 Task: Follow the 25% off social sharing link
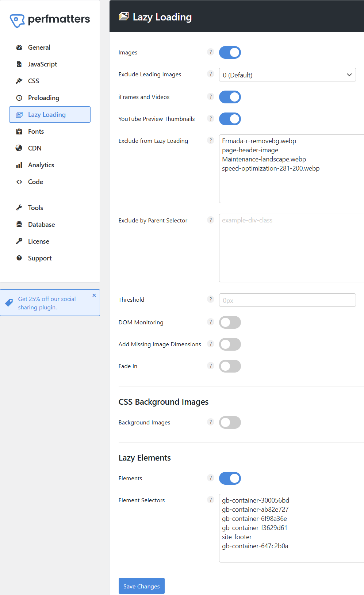coord(47,303)
